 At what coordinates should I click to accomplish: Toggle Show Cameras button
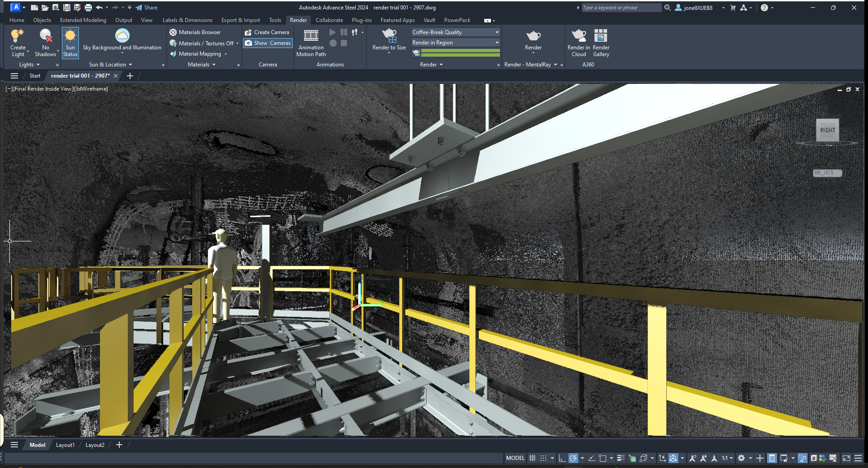pyautogui.click(x=268, y=43)
